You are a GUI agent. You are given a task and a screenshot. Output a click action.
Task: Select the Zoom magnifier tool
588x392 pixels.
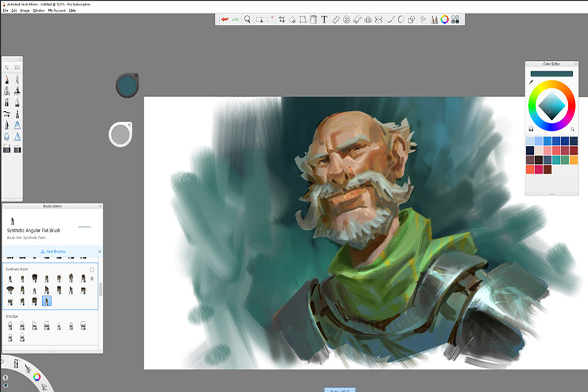(247, 20)
